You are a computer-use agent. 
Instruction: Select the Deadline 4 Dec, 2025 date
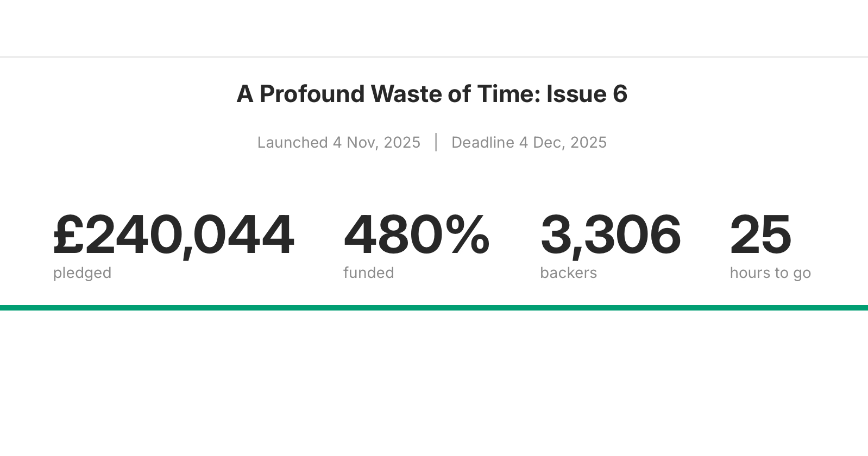point(529,142)
